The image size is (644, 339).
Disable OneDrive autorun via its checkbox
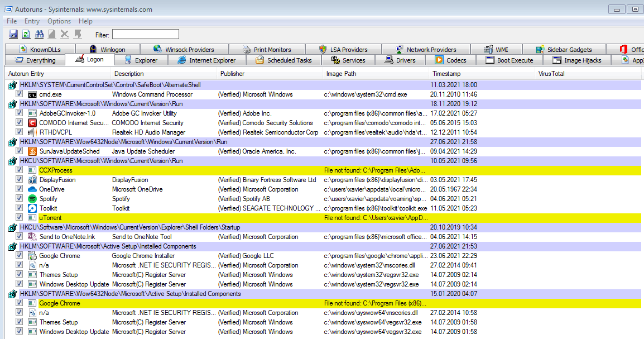pos(20,189)
